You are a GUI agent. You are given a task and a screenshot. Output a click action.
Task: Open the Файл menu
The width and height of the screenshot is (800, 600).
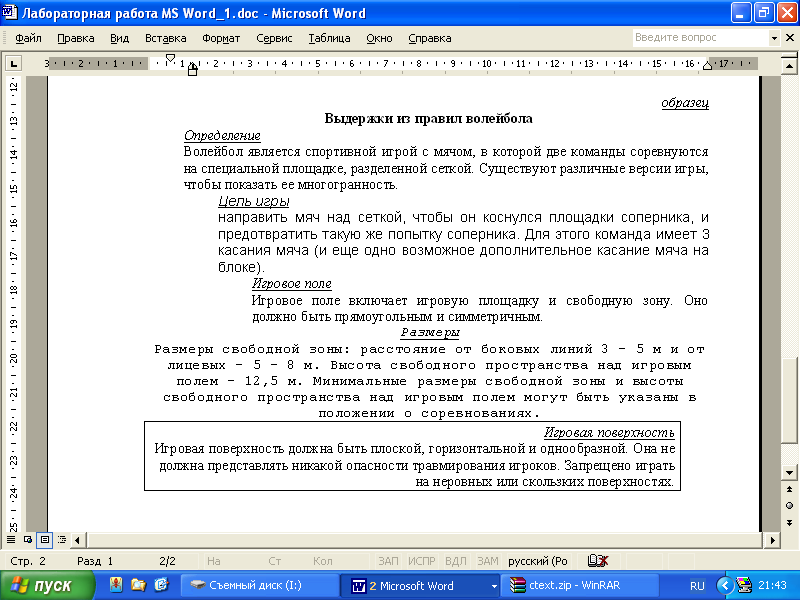[x=28, y=38]
